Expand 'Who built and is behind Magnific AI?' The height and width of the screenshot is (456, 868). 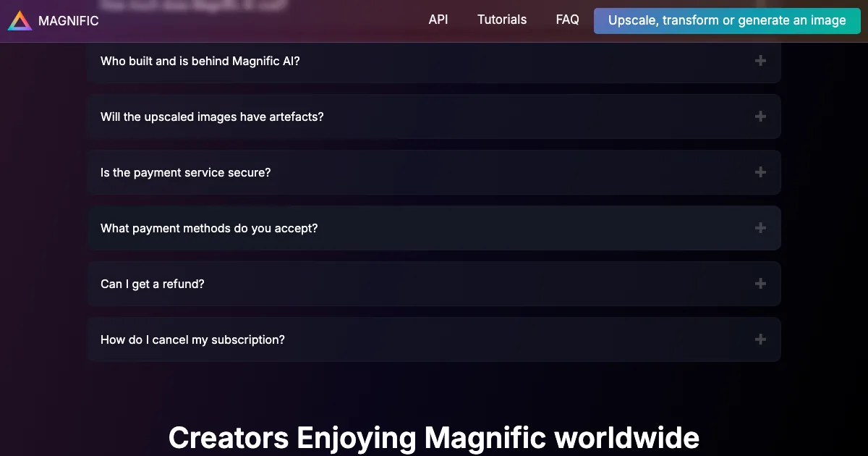click(x=200, y=62)
